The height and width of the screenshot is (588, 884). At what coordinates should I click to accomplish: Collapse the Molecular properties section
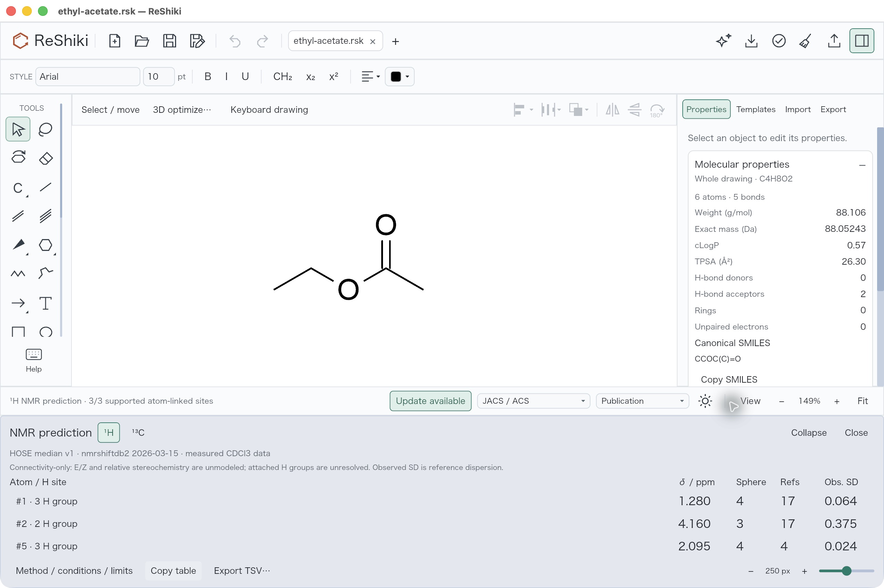pyautogui.click(x=862, y=165)
